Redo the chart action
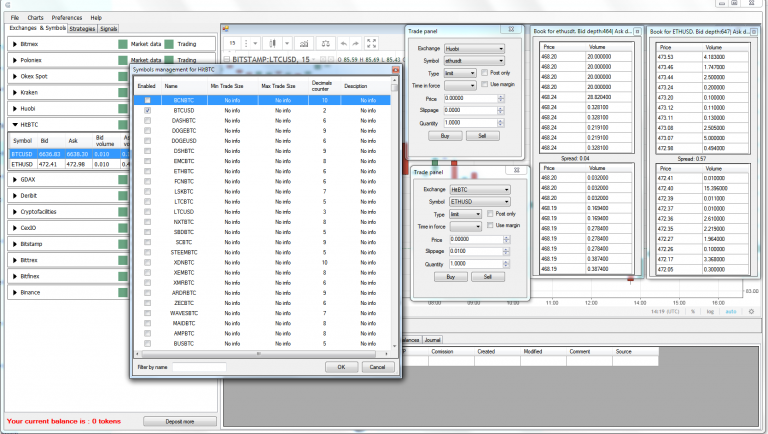Image resolution: width=768 pixels, height=434 pixels. click(x=356, y=44)
